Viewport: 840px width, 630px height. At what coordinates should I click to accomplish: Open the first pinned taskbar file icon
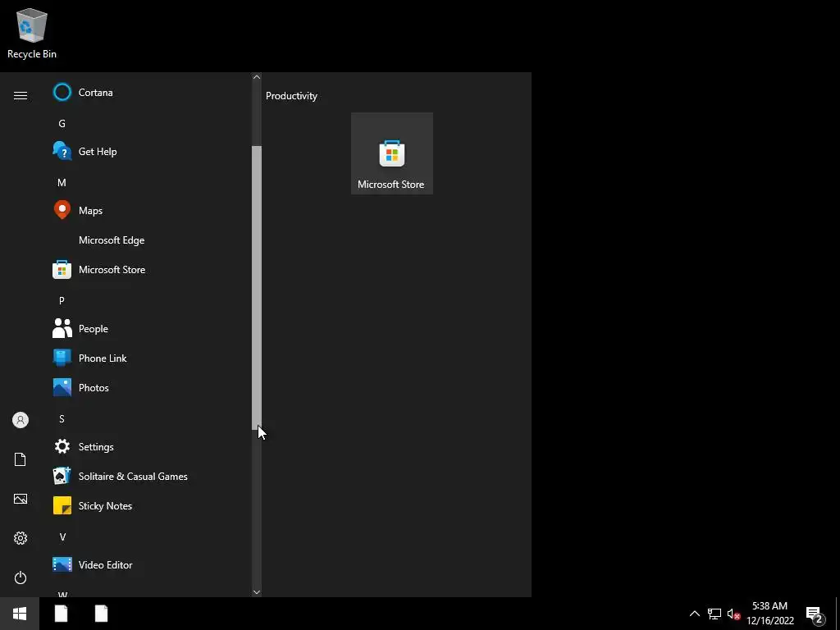click(61, 614)
